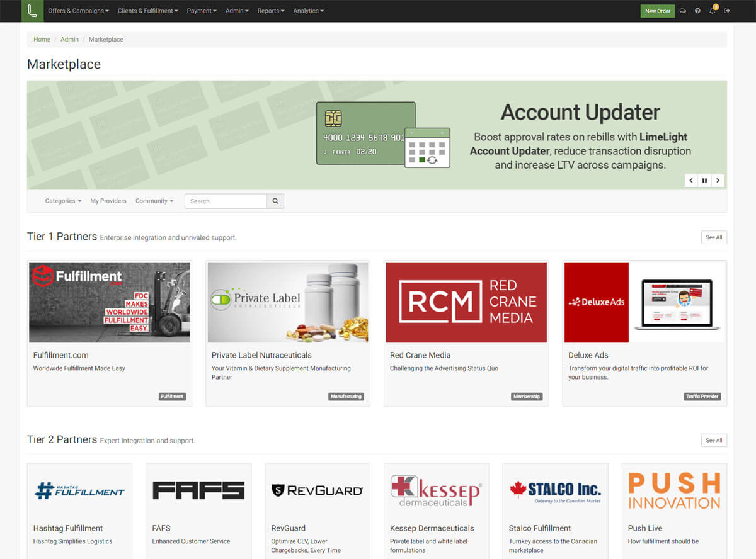Navigate to Admin via breadcrumb
This screenshot has height=559, width=756.
pyautogui.click(x=70, y=40)
